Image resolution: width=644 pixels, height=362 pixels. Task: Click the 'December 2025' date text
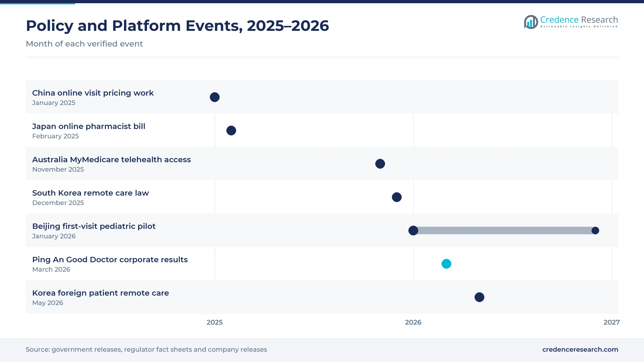(58, 203)
